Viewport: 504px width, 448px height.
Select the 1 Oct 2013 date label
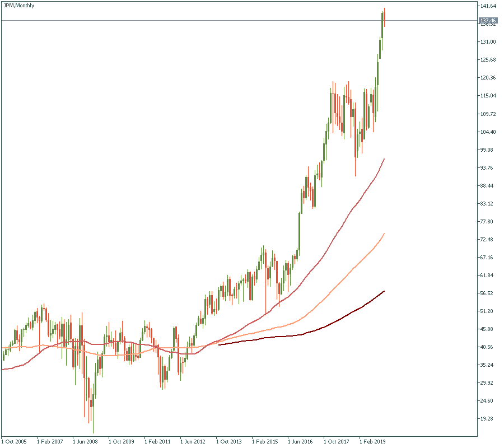click(230, 441)
